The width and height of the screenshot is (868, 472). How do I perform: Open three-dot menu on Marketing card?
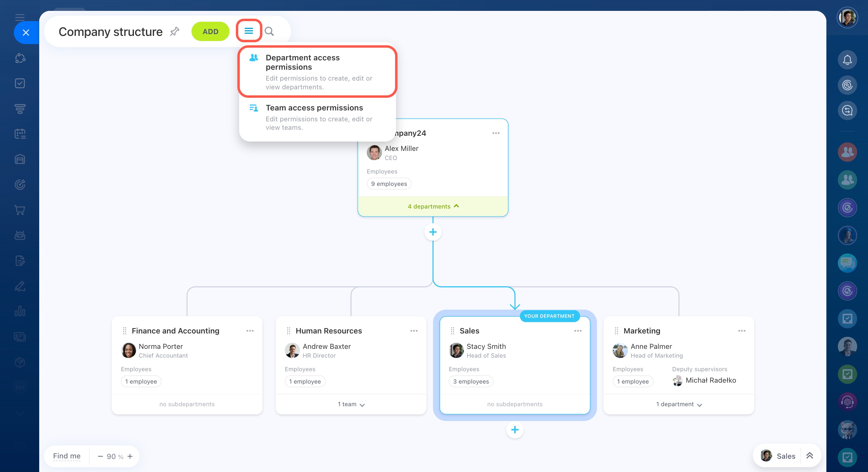coord(741,331)
